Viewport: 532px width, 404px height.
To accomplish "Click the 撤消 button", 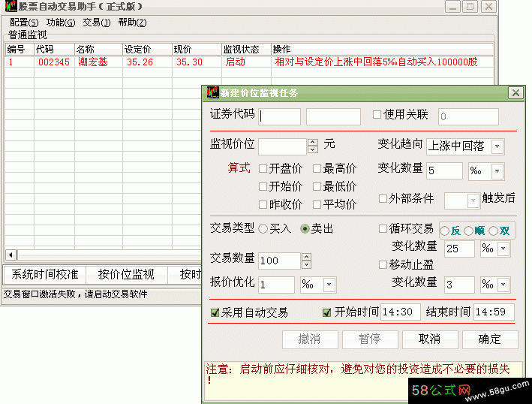I will click(x=310, y=339).
